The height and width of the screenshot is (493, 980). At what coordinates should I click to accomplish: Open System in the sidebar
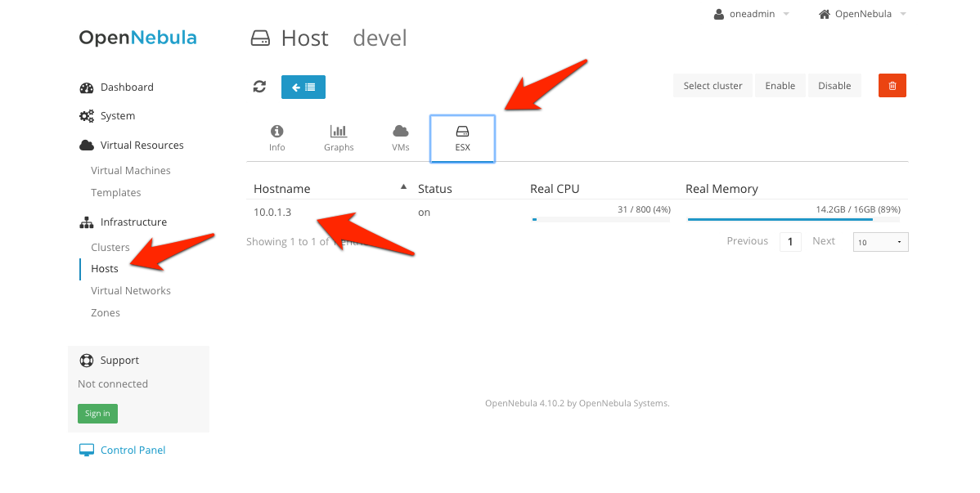coord(118,115)
